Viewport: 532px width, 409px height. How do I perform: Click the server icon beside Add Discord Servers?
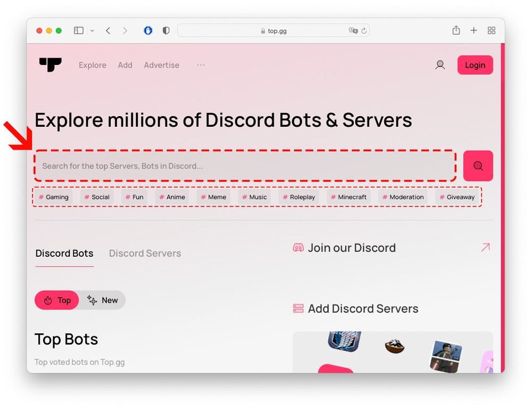pyautogui.click(x=298, y=308)
